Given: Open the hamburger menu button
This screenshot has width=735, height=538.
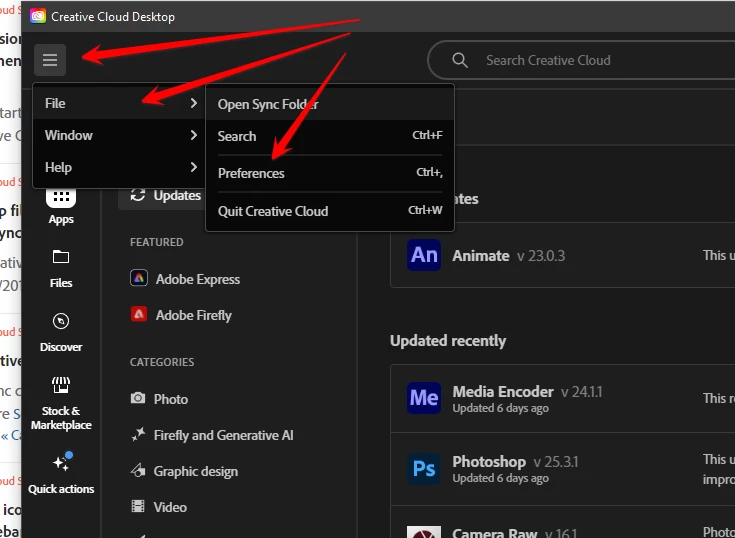Looking at the screenshot, I should pos(50,60).
